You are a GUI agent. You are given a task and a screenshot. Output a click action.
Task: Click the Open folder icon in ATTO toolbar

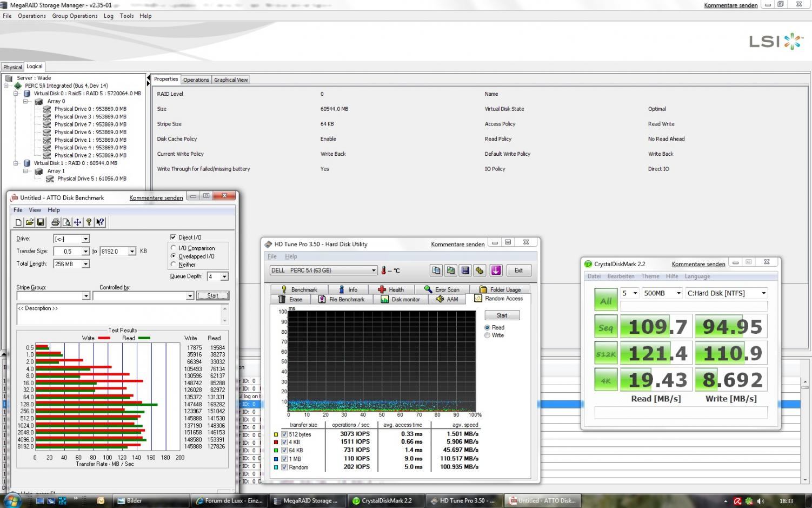click(30, 222)
